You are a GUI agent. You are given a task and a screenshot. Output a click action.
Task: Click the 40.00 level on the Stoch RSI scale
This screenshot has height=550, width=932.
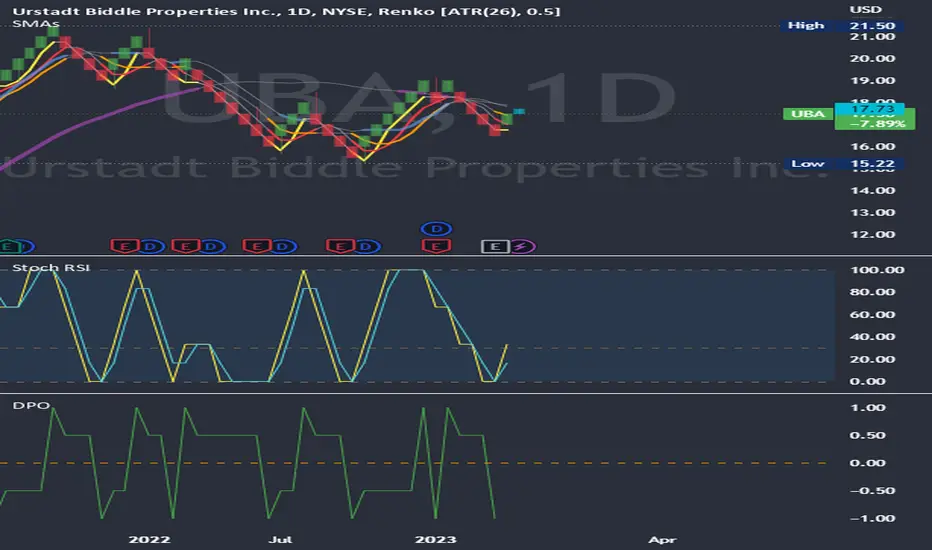click(873, 337)
